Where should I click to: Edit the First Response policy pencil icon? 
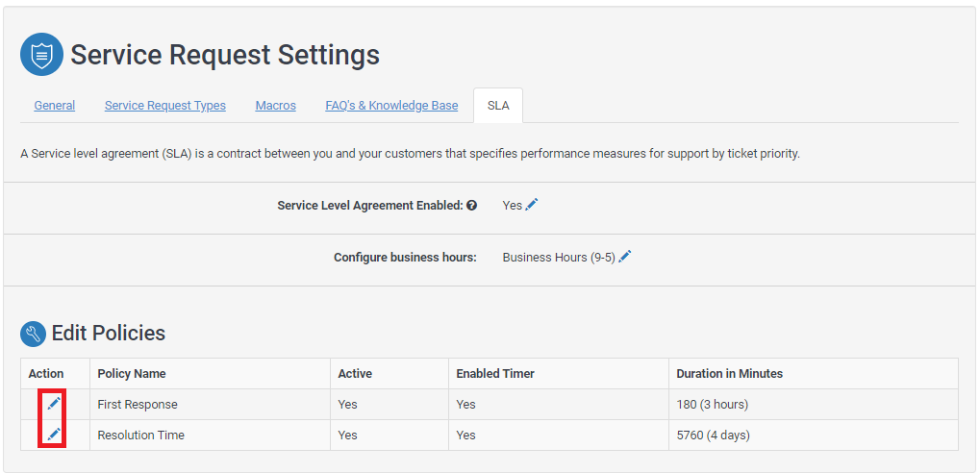point(54,404)
